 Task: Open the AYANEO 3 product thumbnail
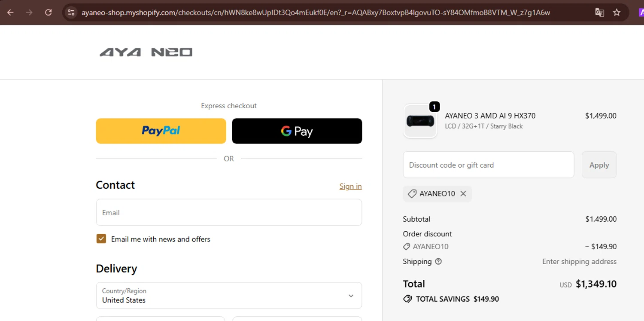(x=420, y=121)
